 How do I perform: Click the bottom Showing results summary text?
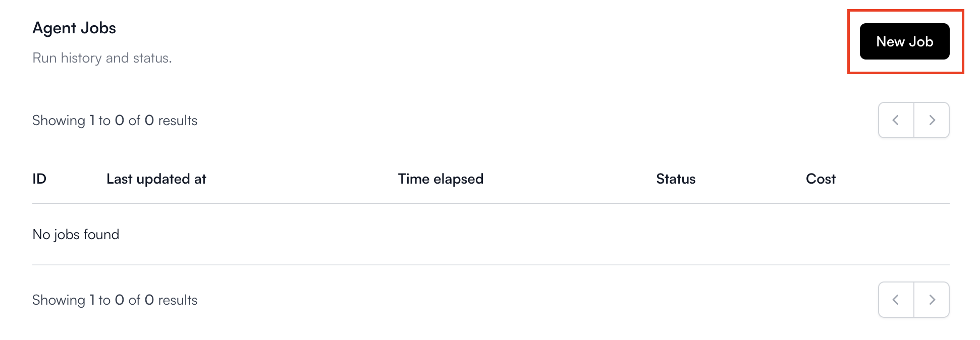pos(115,300)
